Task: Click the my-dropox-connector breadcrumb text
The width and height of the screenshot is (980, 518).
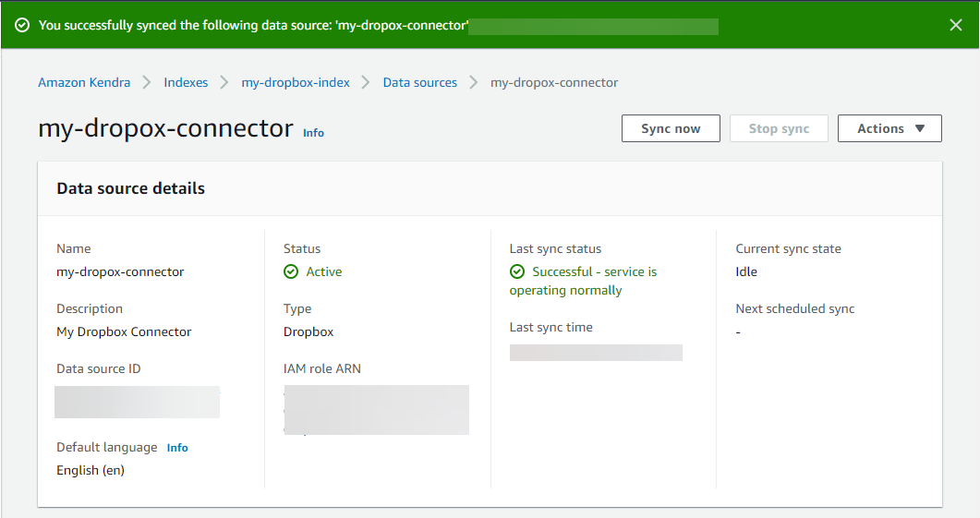Action: tap(554, 82)
